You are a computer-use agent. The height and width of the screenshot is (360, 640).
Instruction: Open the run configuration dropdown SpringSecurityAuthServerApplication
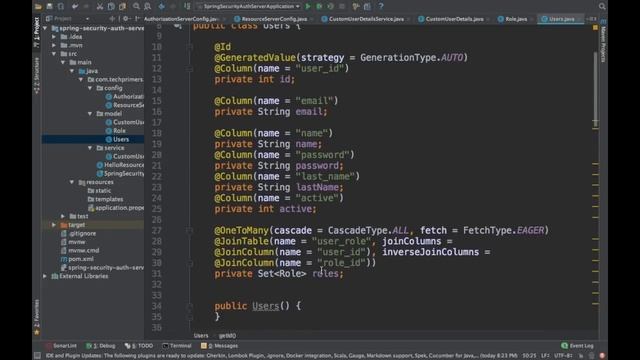(x=248, y=6)
